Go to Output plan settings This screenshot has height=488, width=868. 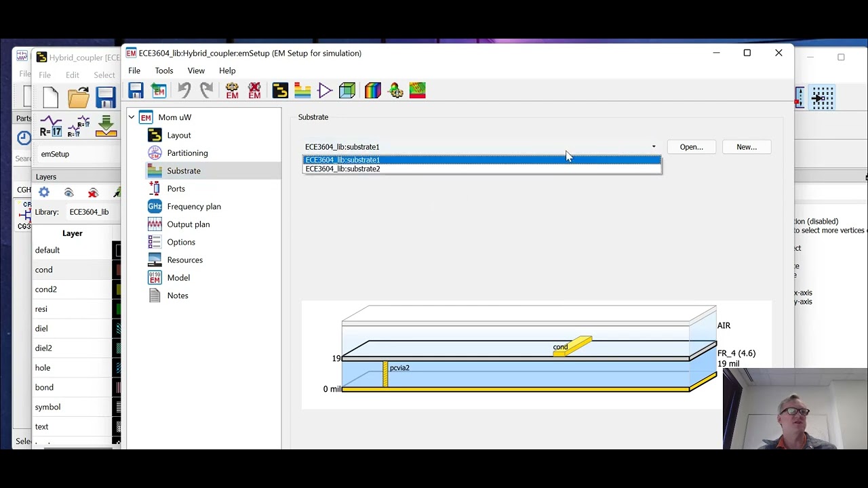point(189,224)
